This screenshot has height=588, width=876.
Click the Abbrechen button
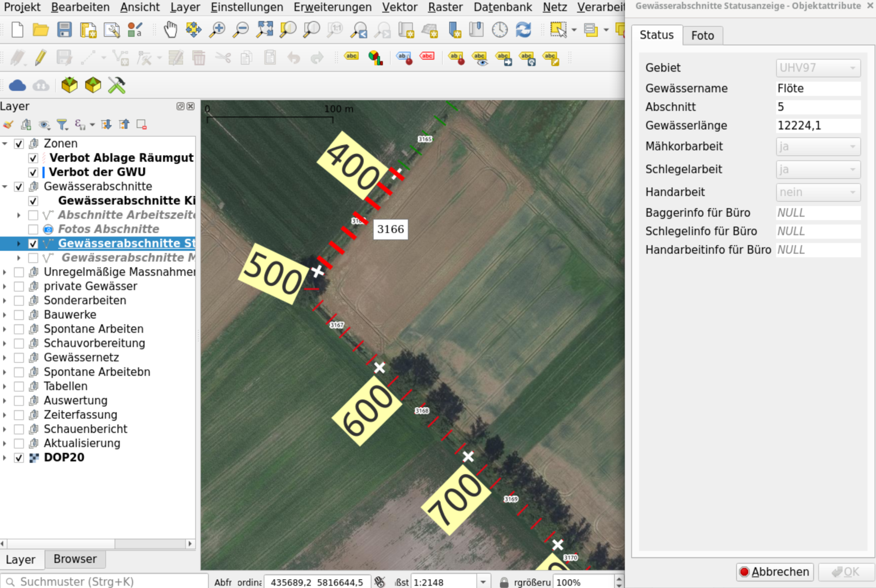pyautogui.click(x=774, y=572)
